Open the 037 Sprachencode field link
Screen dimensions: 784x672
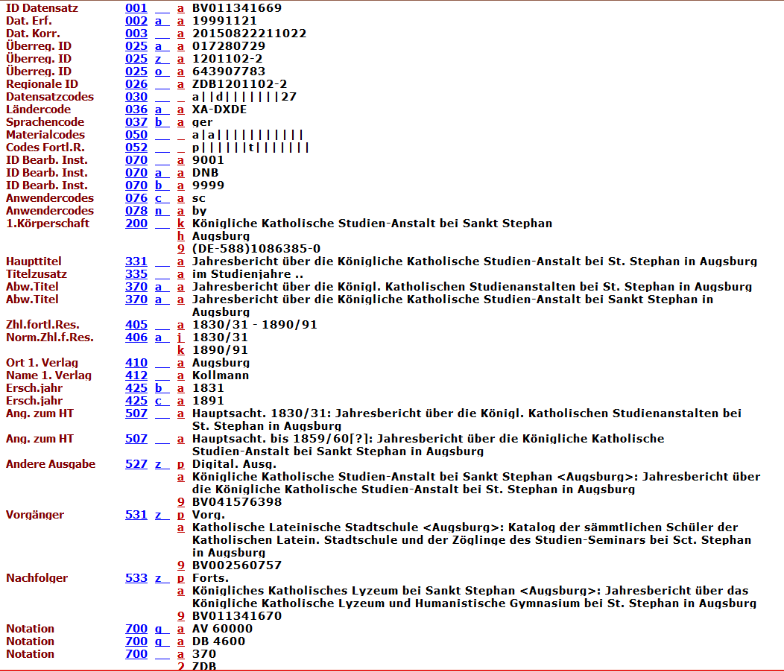tap(136, 122)
